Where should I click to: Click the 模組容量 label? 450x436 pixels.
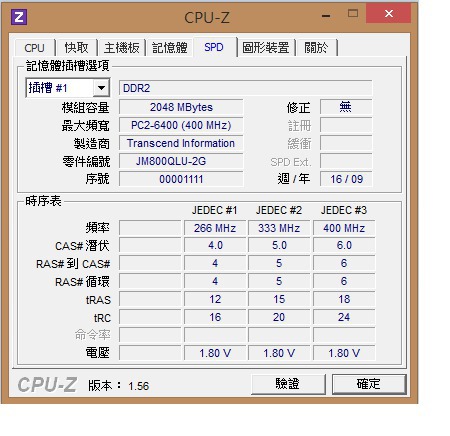85,108
